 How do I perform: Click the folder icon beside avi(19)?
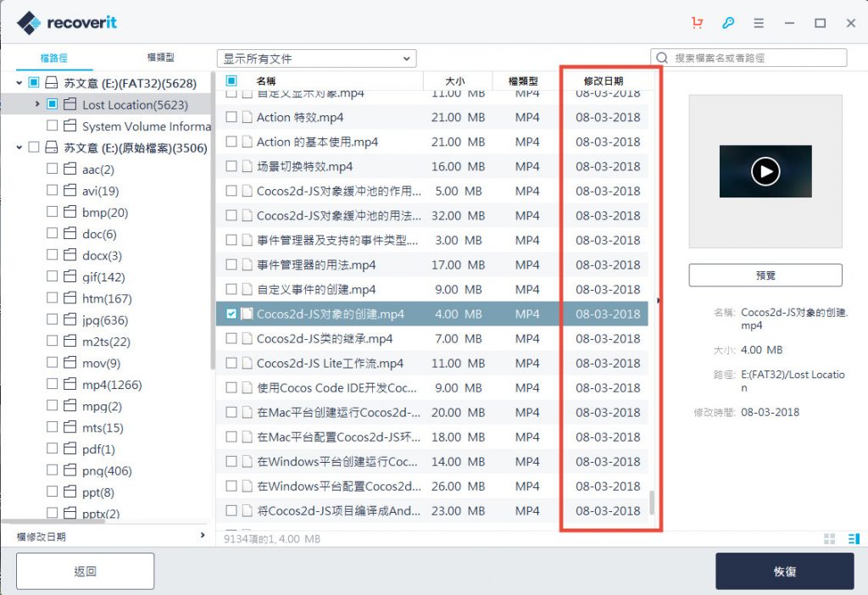(70, 191)
